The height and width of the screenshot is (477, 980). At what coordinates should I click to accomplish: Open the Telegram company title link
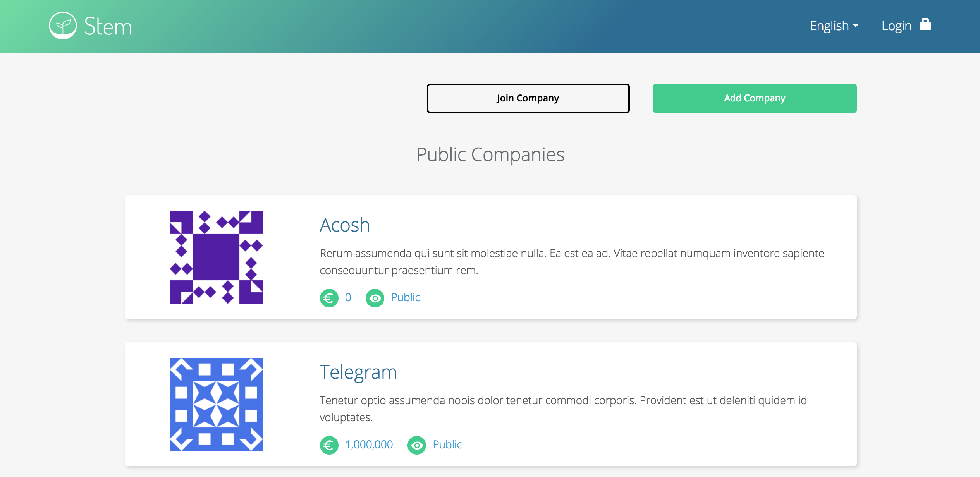358,372
